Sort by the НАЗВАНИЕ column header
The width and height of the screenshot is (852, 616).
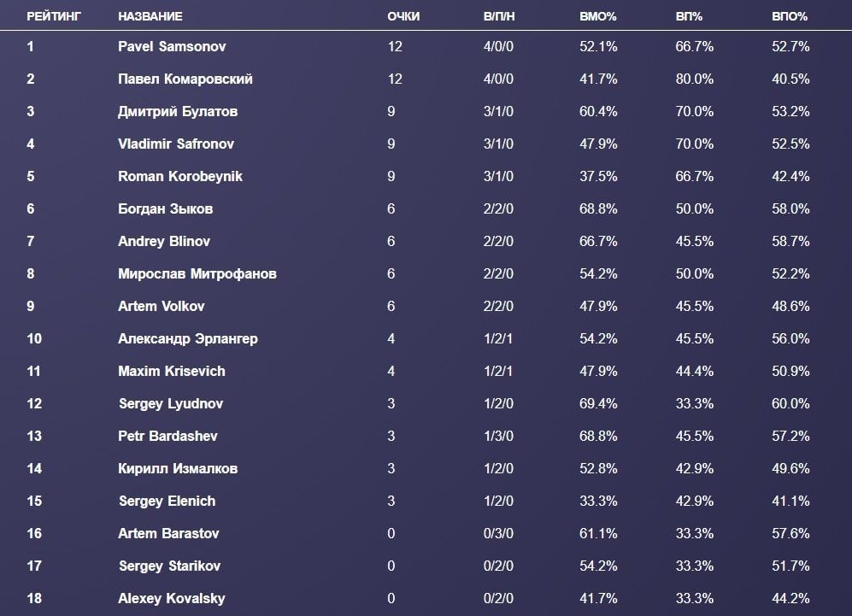[x=150, y=16]
